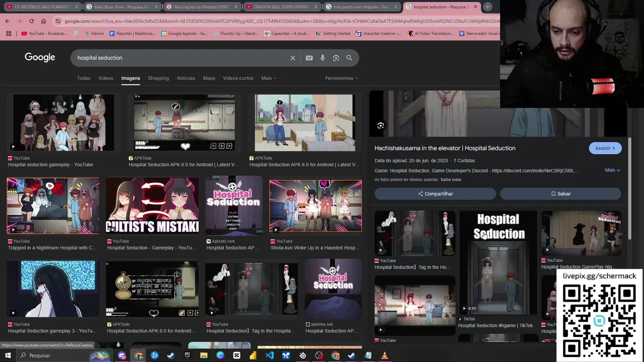Search by image with the camera lens icon
Screen dimensions: 644x362
336,58
